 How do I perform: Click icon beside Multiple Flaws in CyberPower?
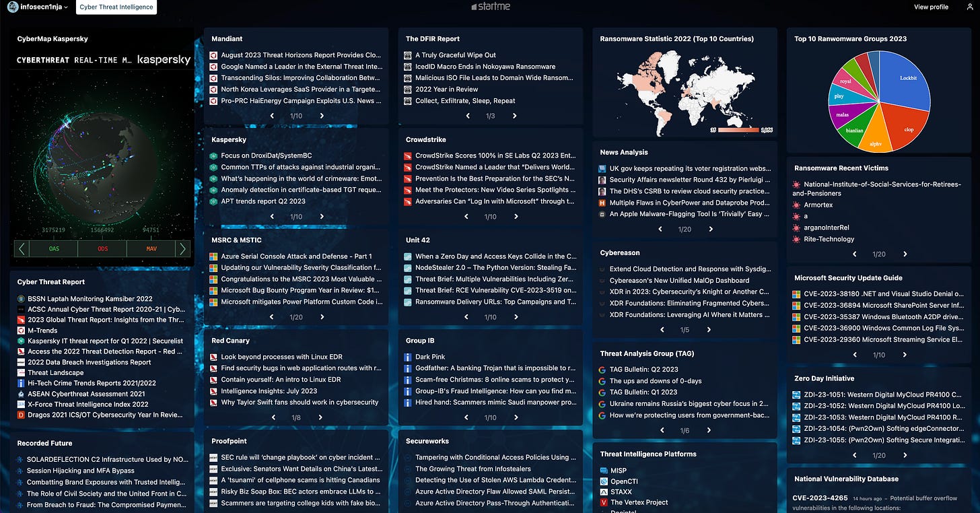pyautogui.click(x=602, y=203)
